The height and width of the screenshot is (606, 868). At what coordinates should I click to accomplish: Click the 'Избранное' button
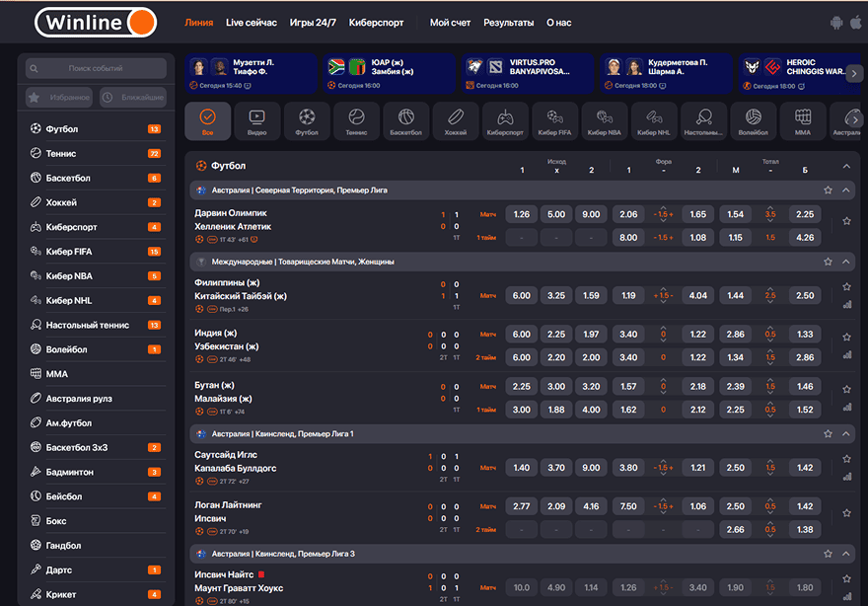tap(59, 98)
